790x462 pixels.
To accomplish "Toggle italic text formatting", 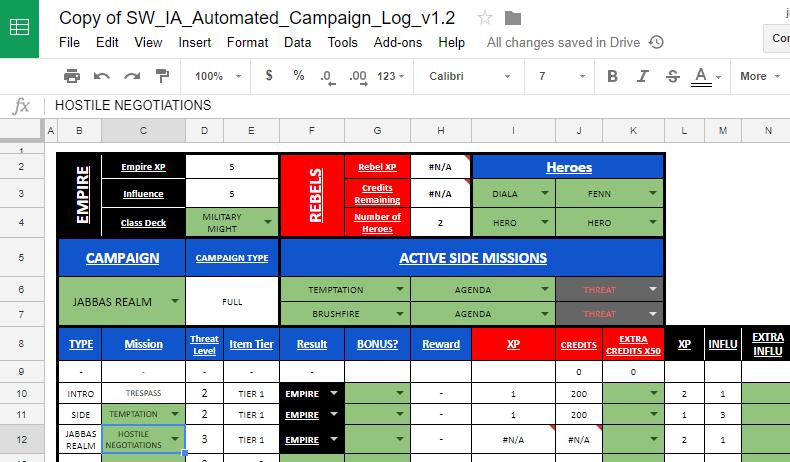I will 643,76.
